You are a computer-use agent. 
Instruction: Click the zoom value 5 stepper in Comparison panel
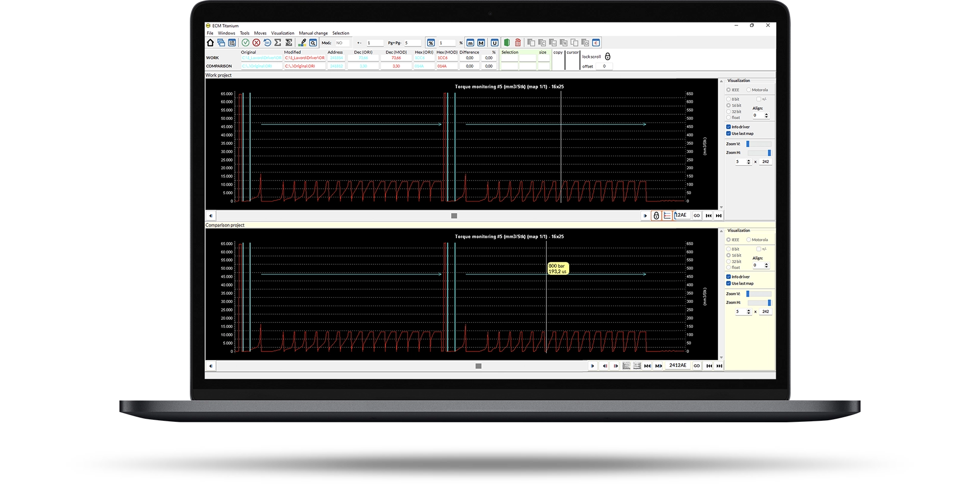749,312
